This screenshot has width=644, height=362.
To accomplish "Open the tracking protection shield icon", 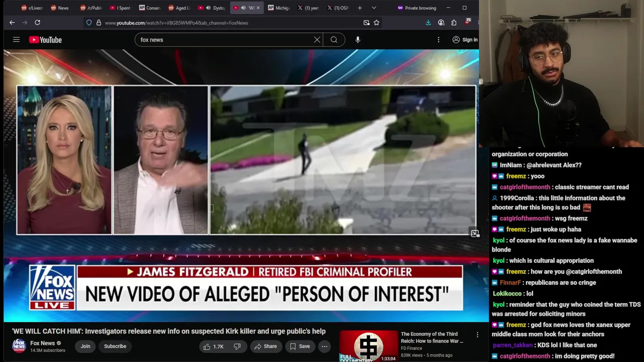I will tap(89, 23).
